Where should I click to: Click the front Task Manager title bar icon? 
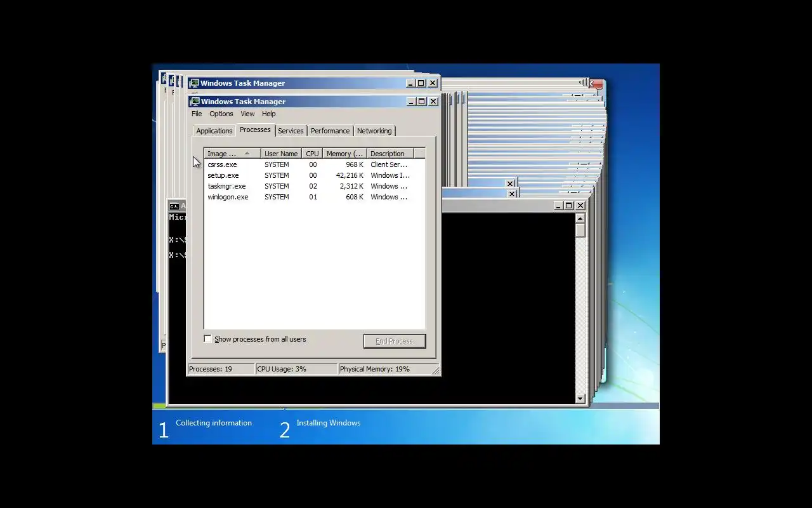tap(195, 102)
